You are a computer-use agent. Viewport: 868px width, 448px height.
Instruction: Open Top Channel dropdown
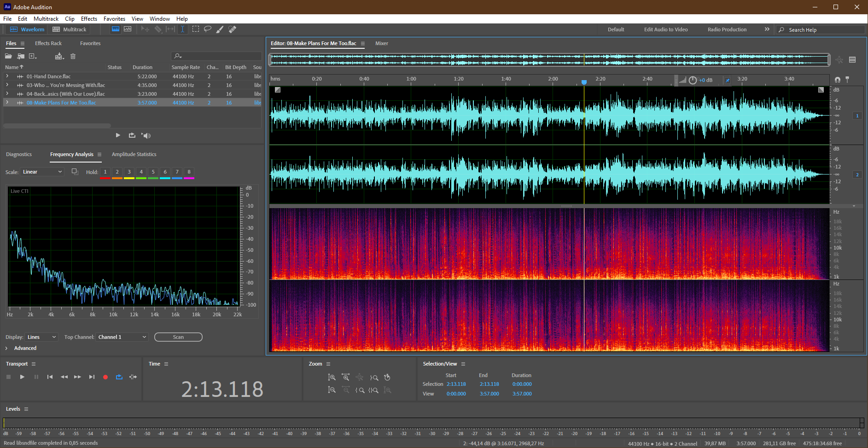pyautogui.click(x=122, y=337)
